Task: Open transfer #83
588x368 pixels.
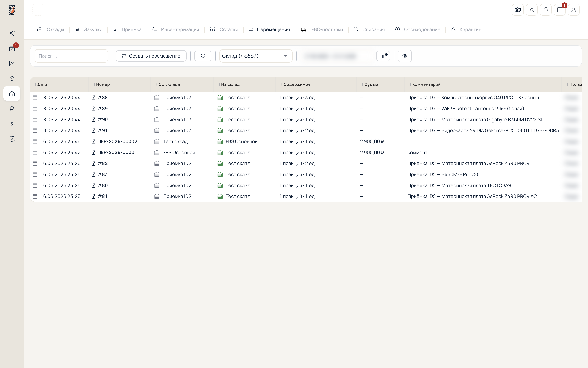Action: point(103,174)
